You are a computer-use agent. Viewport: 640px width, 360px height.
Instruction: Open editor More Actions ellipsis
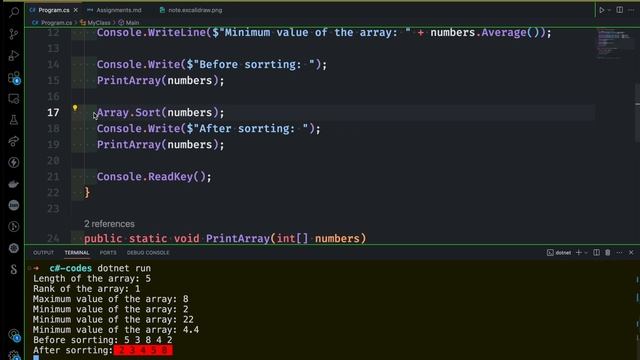[631, 10]
